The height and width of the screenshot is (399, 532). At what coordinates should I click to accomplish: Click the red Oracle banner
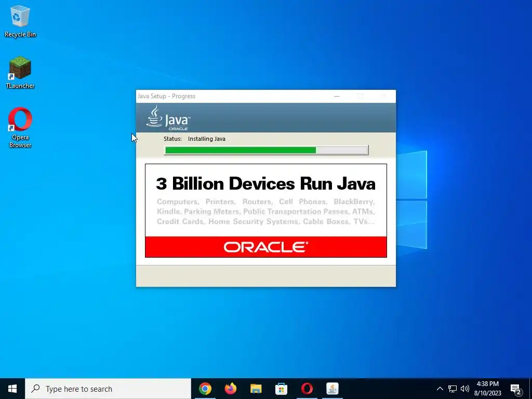tap(265, 247)
